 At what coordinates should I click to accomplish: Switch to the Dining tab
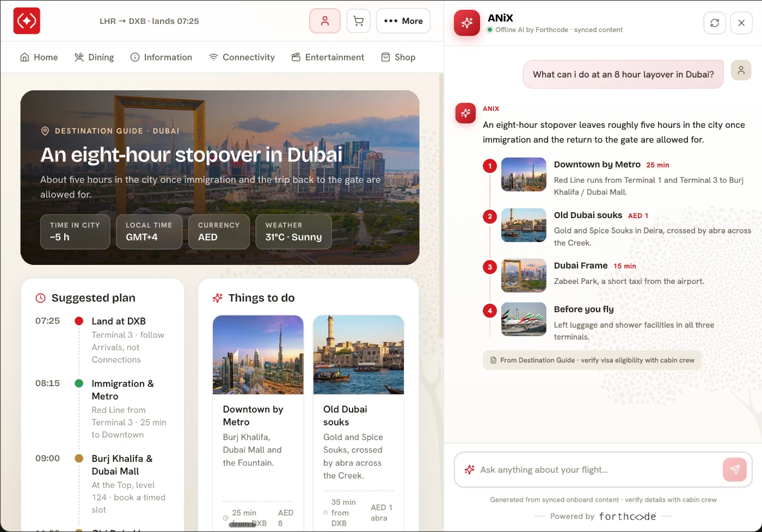point(94,57)
